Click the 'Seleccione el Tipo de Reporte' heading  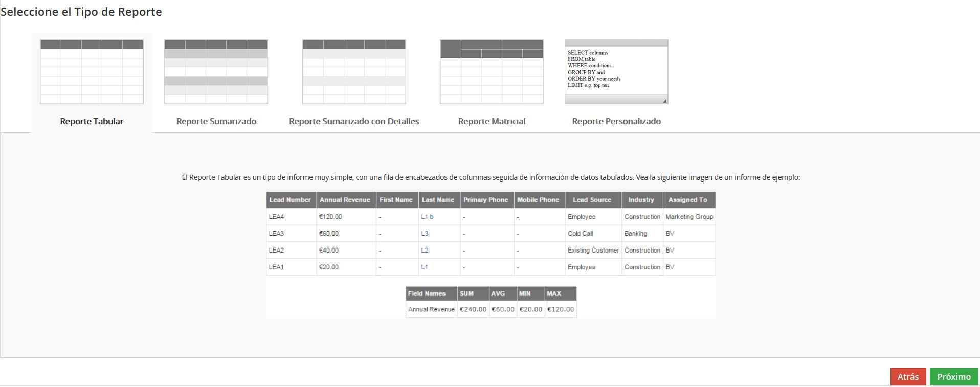click(x=81, y=12)
